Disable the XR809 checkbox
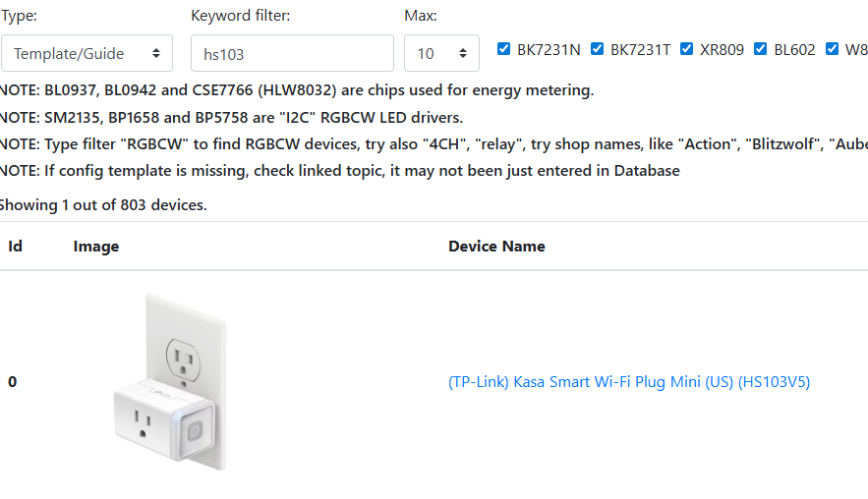This screenshot has height=499, width=868. tap(686, 49)
